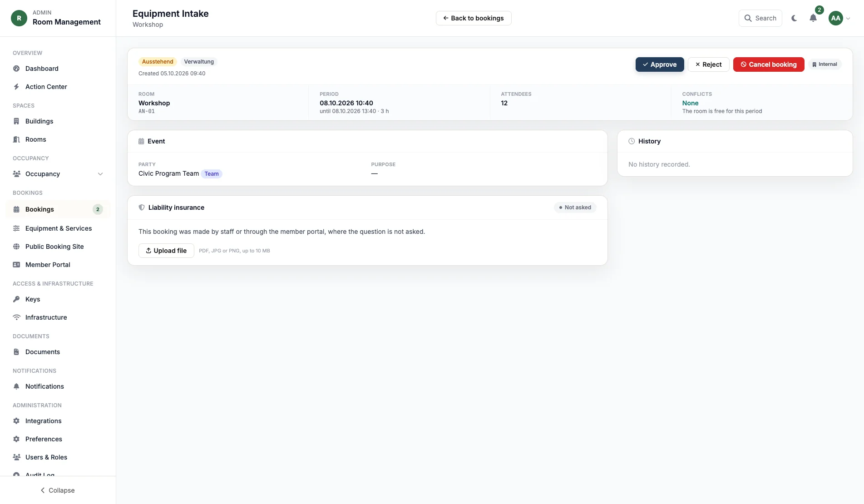Click the Verwaltung tag
Viewport: 864px width, 504px height.
click(199, 62)
